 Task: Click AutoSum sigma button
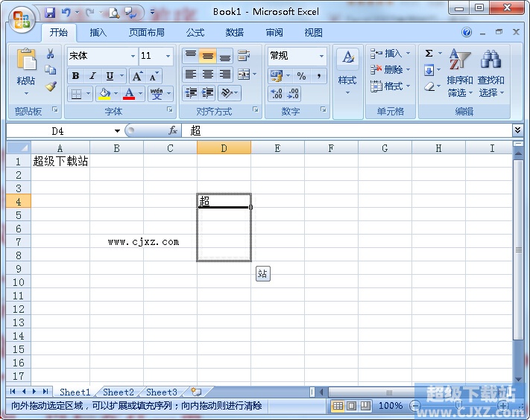pos(429,54)
